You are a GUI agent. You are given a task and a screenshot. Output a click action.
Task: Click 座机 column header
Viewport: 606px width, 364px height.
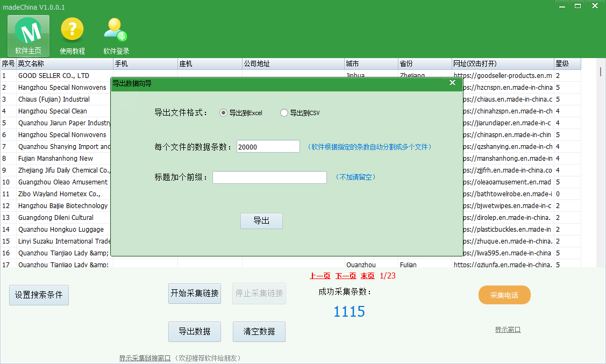point(210,64)
